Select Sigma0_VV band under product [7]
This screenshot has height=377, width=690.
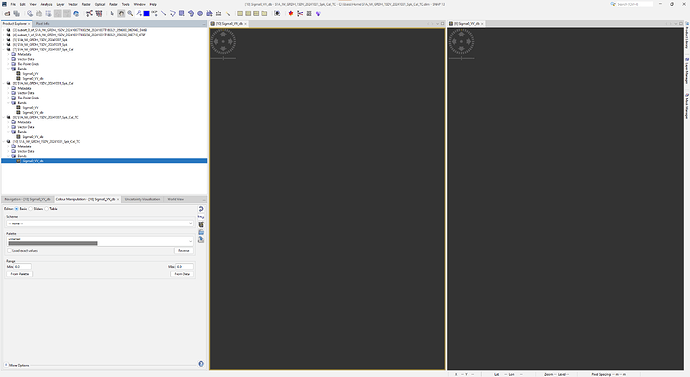(x=30, y=74)
